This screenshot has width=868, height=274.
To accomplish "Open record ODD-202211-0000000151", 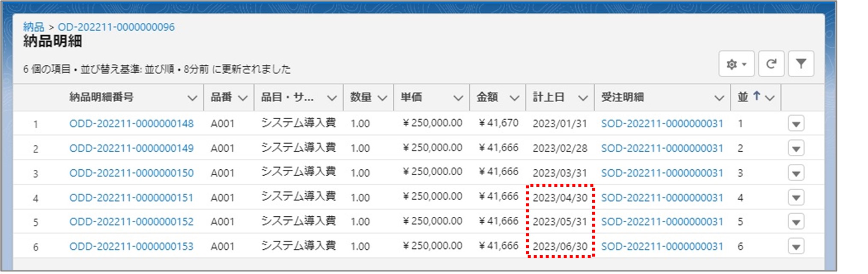I will click(131, 198).
